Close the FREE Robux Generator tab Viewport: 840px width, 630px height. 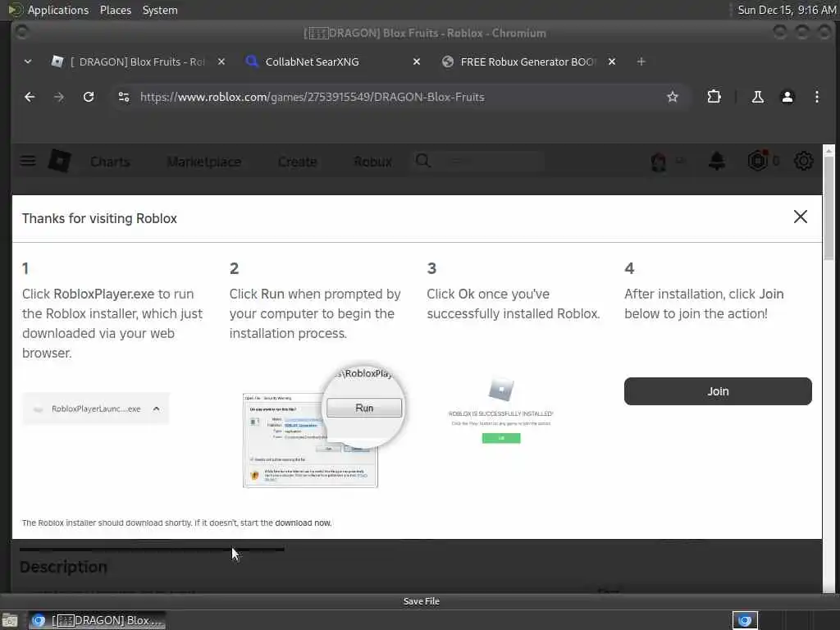tap(612, 62)
